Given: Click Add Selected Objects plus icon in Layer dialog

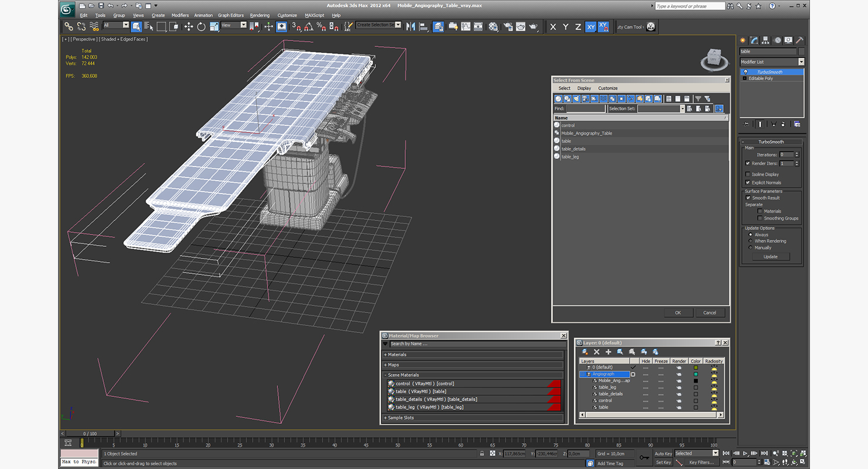Looking at the screenshot, I should click(608, 352).
